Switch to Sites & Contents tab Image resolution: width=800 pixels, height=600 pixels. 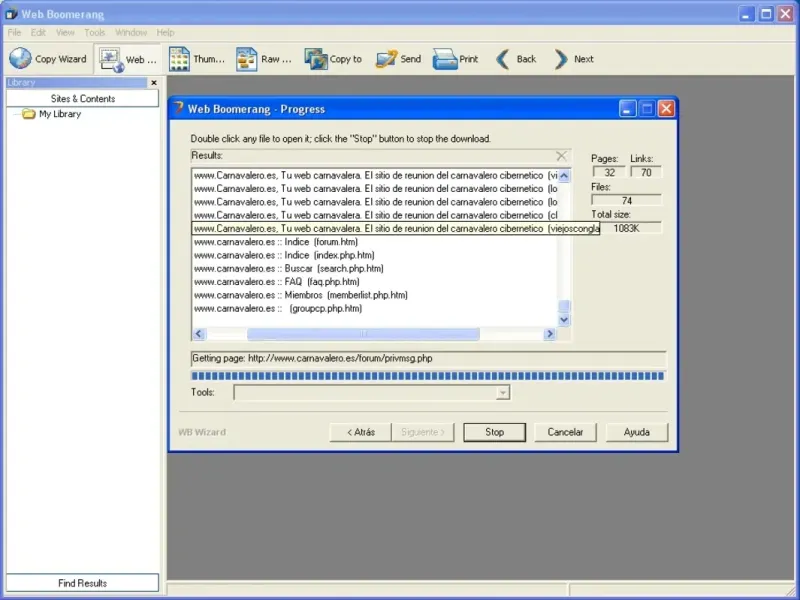click(83, 98)
